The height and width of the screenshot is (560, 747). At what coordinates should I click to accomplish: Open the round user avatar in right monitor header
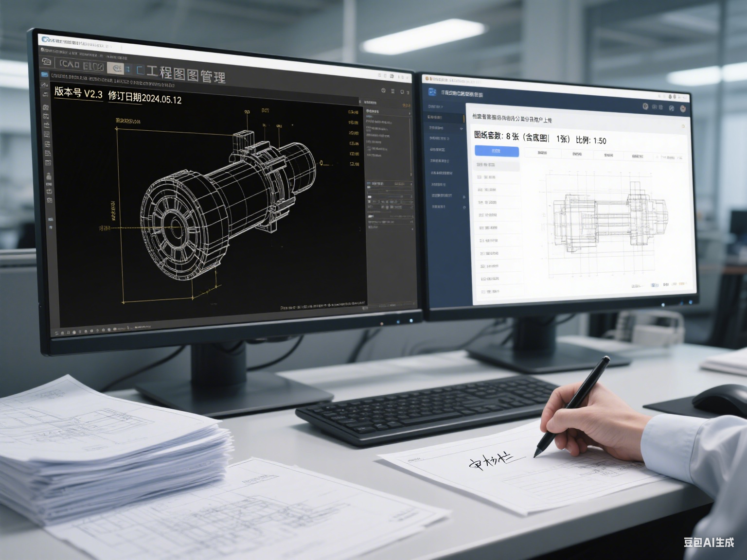[683, 109]
